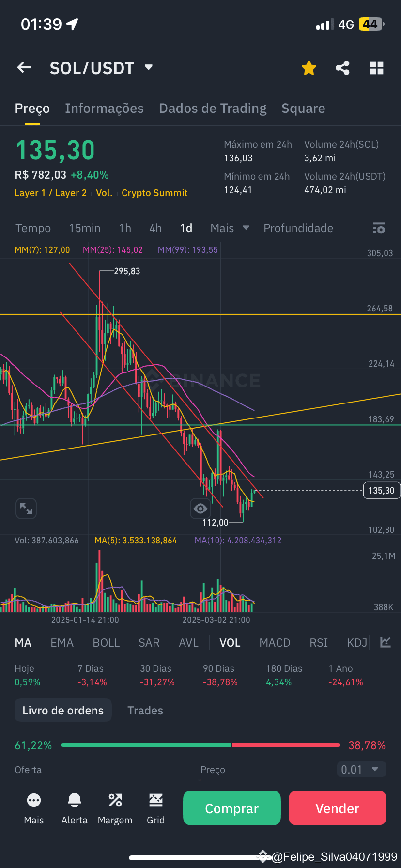Viewport: 401px width, 868px height.
Task: Tap the MA(5) volume label
Action: click(x=136, y=541)
